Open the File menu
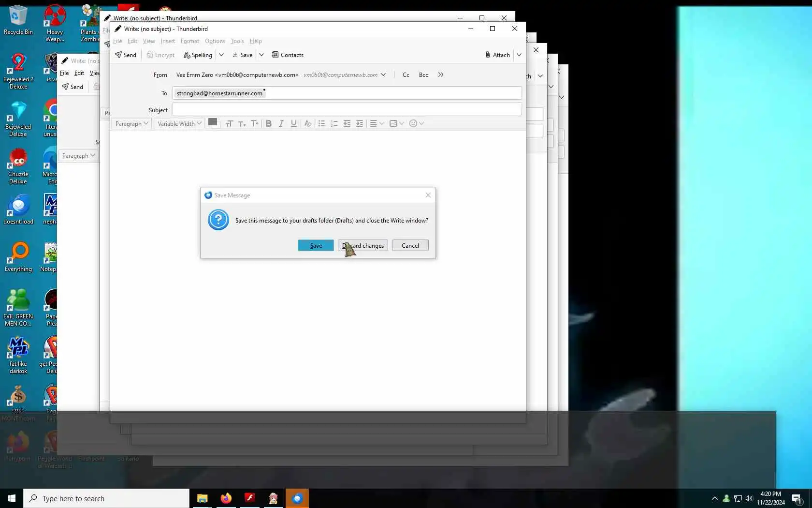The width and height of the screenshot is (812, 508). click(117, 41)
